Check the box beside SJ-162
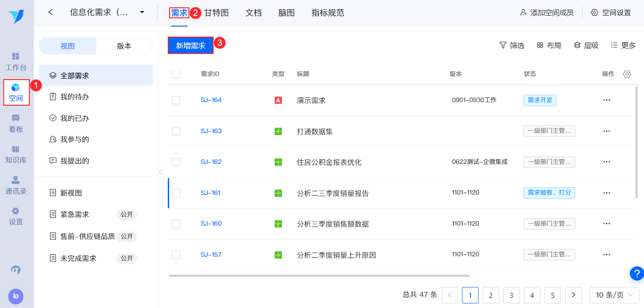 (x=176, y=162)
